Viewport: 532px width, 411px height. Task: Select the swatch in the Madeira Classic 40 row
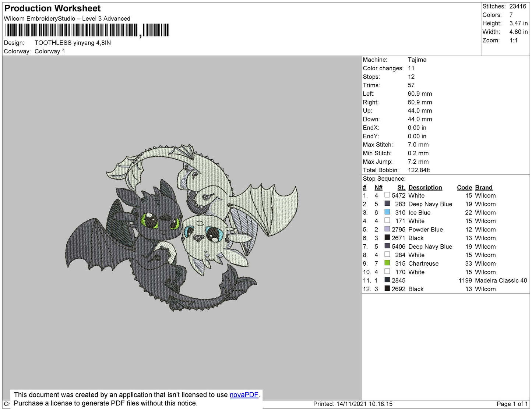(387, 280)
